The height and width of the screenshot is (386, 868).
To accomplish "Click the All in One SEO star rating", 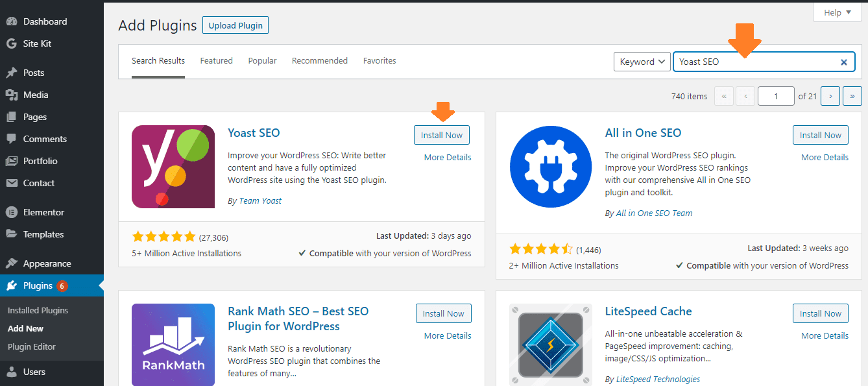I will 541,249.
